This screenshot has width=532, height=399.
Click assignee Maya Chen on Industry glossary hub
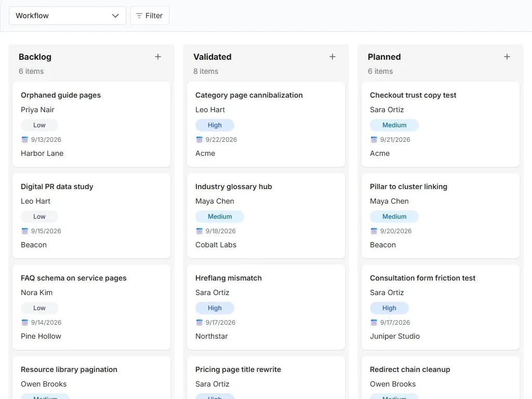(x=215, y=201)
